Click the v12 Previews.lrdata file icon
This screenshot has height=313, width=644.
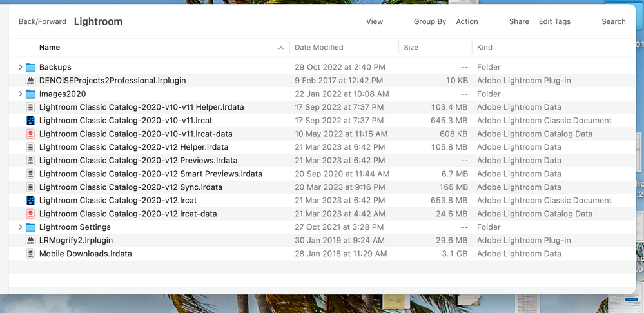(30, 161)
